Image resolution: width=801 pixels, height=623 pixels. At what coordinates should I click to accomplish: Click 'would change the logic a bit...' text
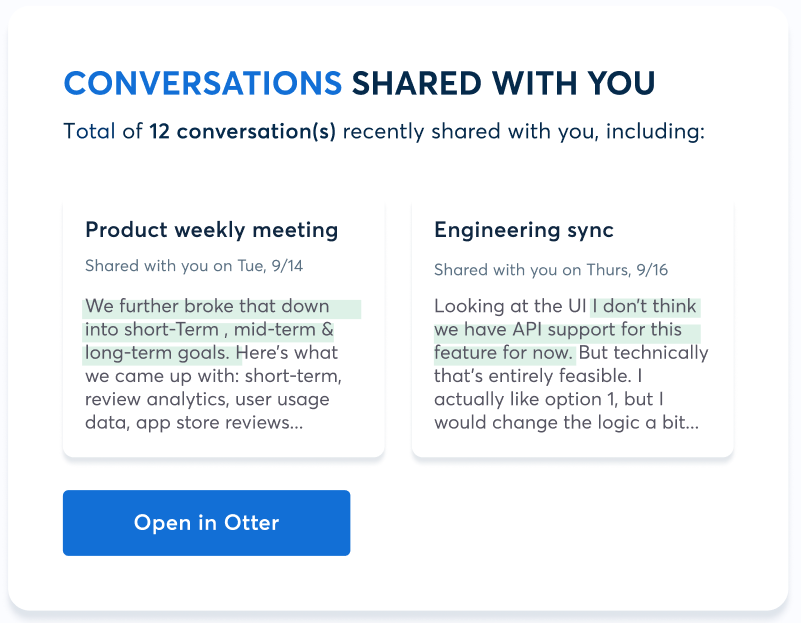tap(566, 423)
